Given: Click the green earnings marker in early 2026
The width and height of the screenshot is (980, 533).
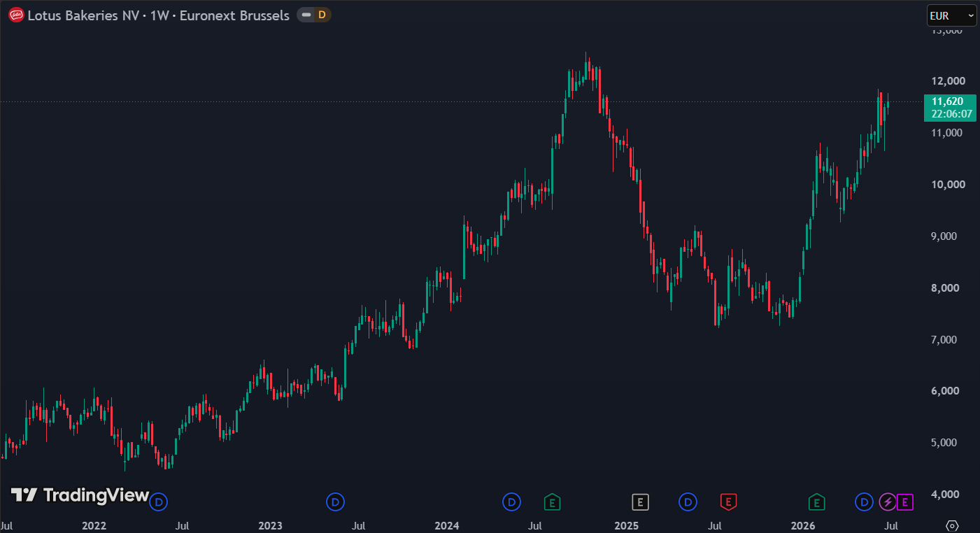Looking at the screenshot, I should point(816,502).
